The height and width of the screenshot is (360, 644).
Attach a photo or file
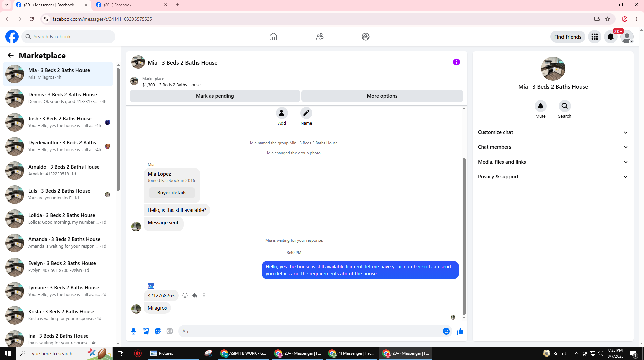point(146,331)
